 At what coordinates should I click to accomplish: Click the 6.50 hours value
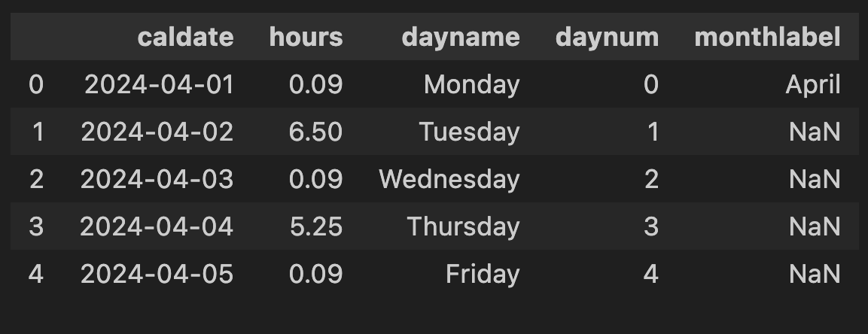coord(315,132)
